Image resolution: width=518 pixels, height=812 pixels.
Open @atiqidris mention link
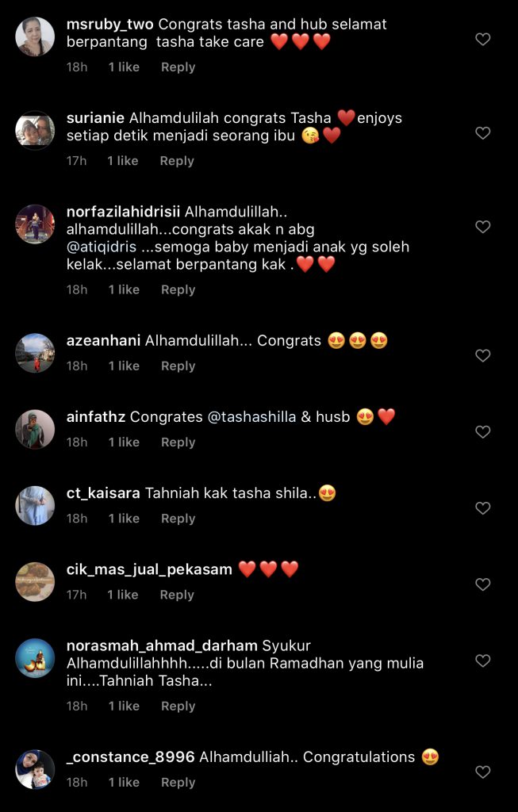[102, 247]
